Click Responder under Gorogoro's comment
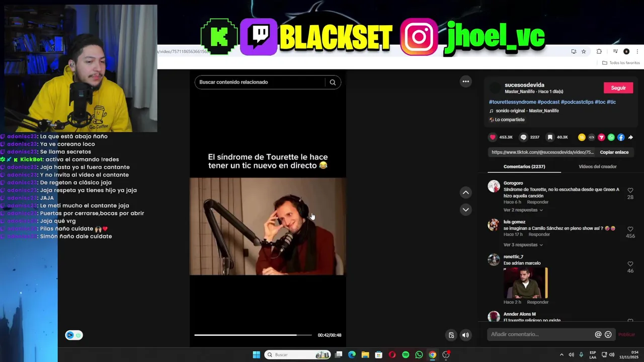 point(538,202)
